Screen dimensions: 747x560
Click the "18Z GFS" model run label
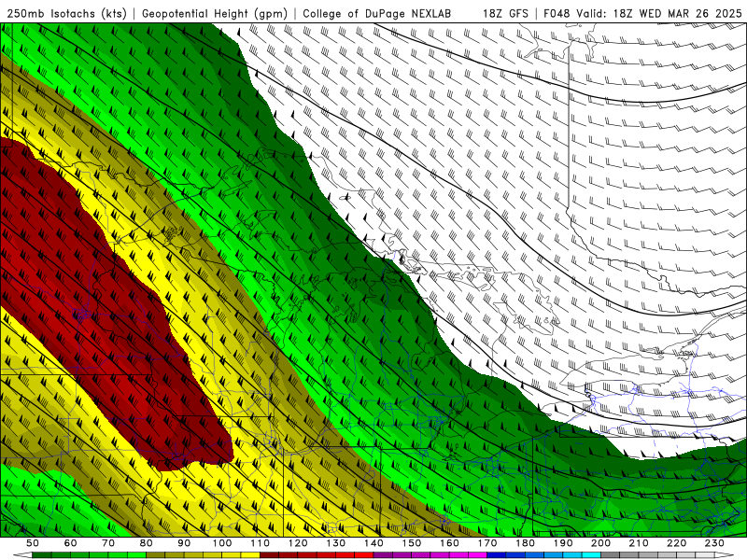505,13
